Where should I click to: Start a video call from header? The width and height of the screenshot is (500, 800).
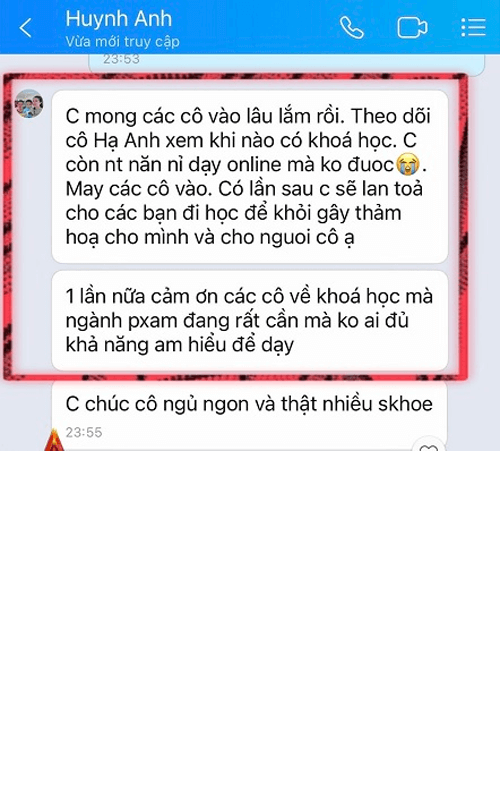(412, 28)
